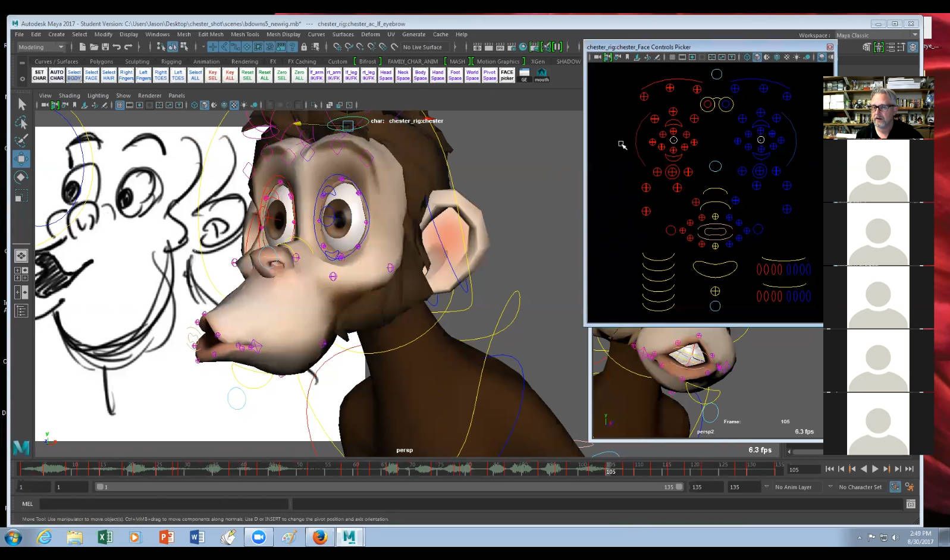This screenshot has height=560, width=950.
Task: Open Zoom meeting icon in Windows taskbar
Action: pyautogui.click(x=258, y=537)
